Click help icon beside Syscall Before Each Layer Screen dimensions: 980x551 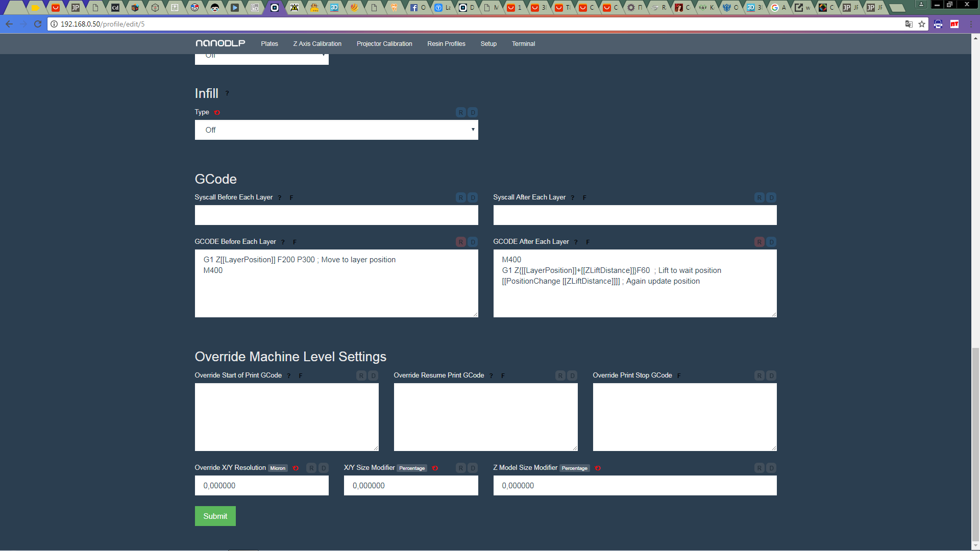tap(280, 198)
